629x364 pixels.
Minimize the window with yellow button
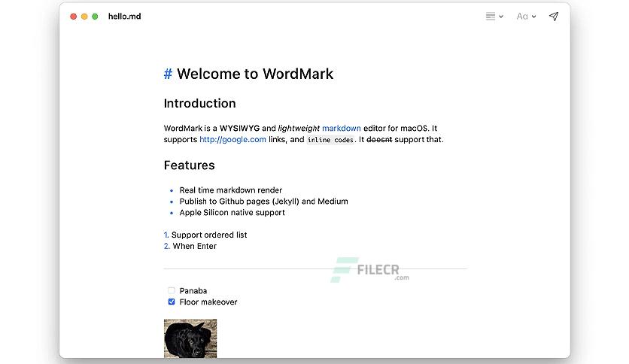[x=84, y=17]
